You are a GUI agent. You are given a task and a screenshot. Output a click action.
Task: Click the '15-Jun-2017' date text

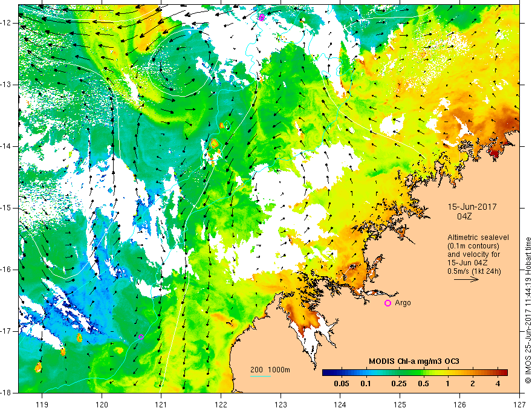click(472, 207)
